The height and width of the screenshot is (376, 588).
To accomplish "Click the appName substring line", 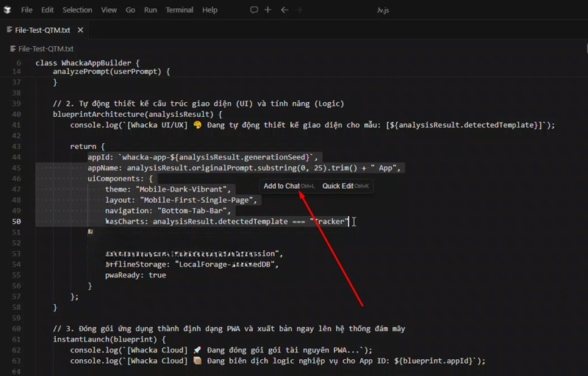I will click(x=244, y=167).
